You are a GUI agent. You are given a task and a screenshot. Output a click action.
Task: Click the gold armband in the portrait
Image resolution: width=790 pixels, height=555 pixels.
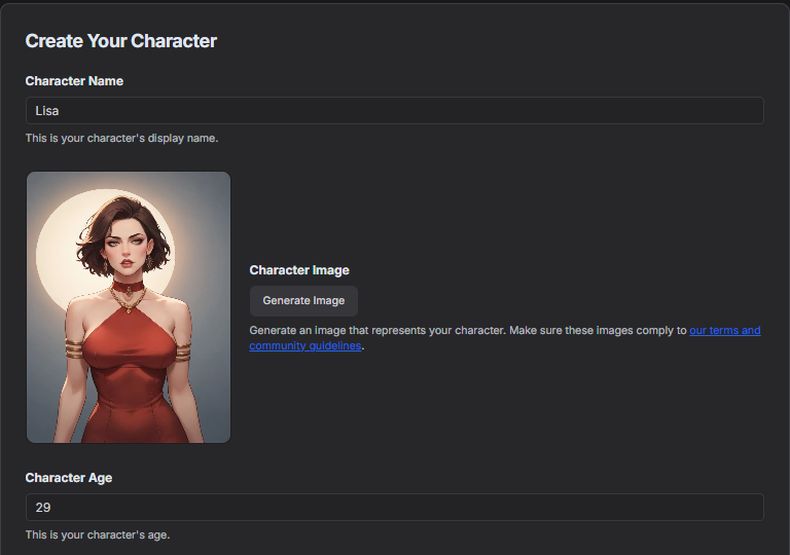tap(75, 349)
